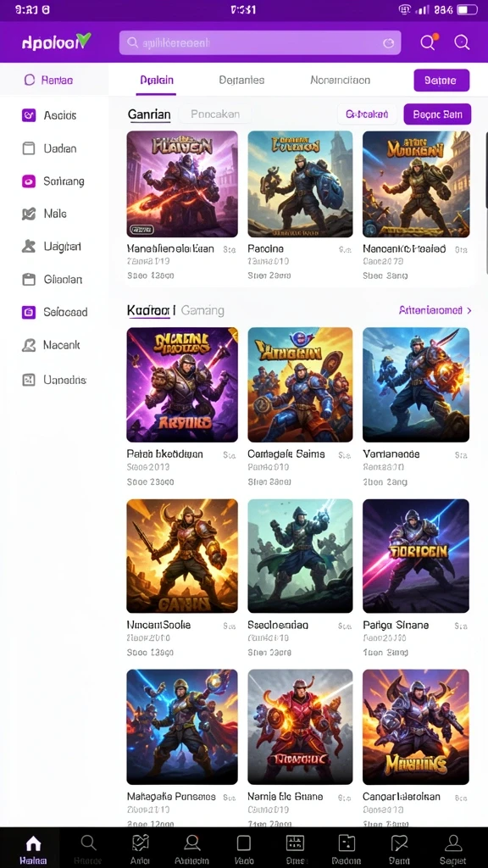Image resolution: width=488 pixels, height=868 pixels.
Task: Click the outlined Gcheaked button
Action: [x=367, y=114]
